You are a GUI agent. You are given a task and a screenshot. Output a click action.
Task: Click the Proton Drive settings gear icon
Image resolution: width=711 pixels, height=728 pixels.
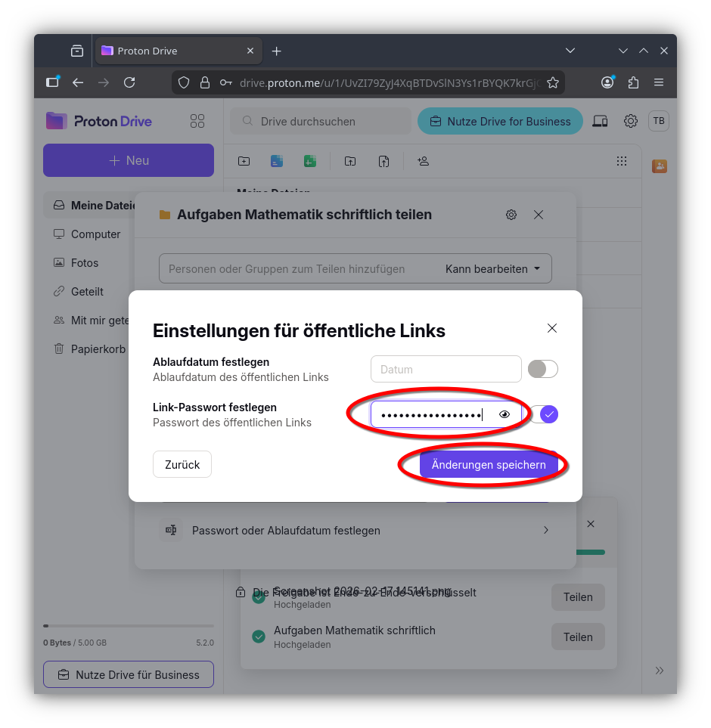click(630, 121)
